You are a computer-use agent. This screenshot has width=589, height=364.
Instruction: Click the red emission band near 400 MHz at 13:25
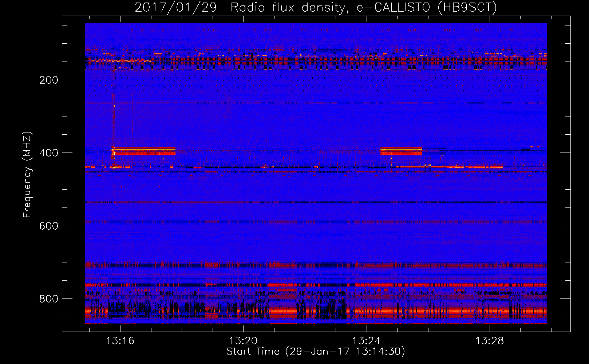[x=401, y=151]
